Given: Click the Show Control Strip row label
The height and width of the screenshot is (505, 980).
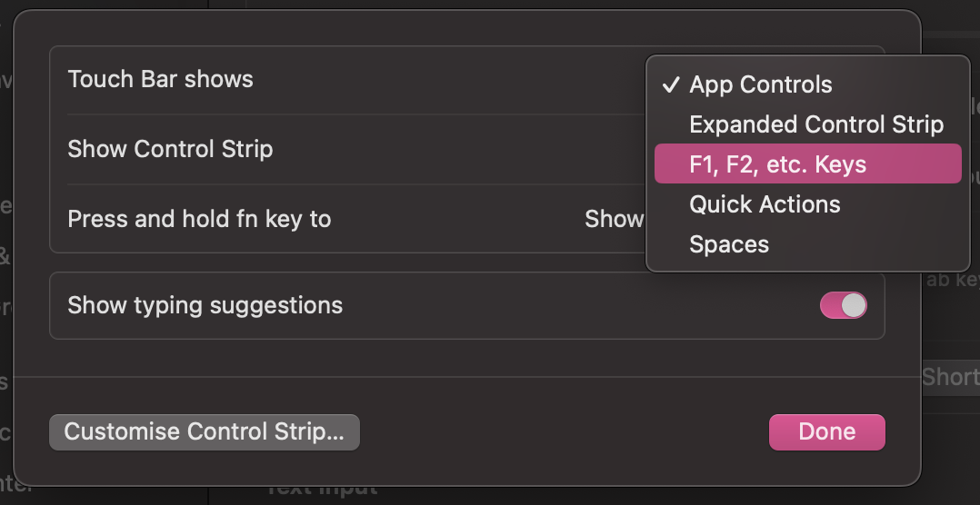Looking at the screenshot, I should click(x=170, y=149).
